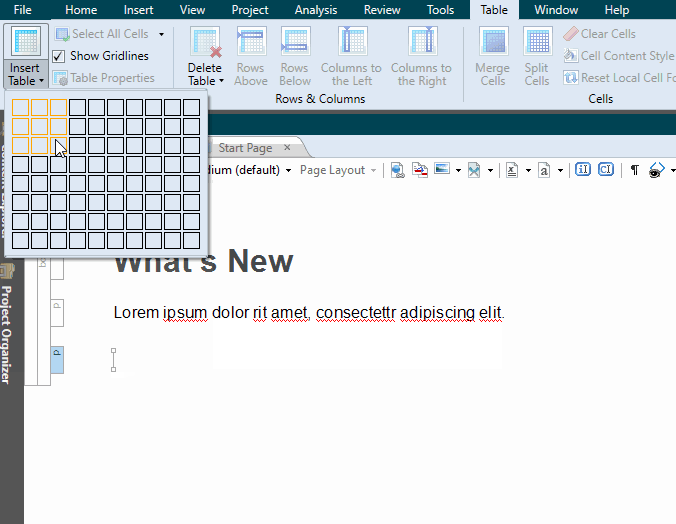The height and width of the screenshot is (524, 676).
Task: Click Select All Cells
Action: [103, 34]
